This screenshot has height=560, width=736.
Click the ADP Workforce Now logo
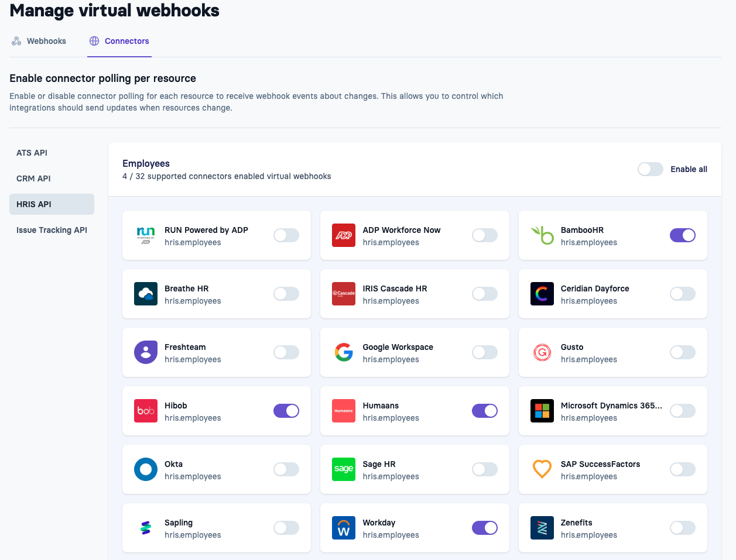(x=344, y=235)
